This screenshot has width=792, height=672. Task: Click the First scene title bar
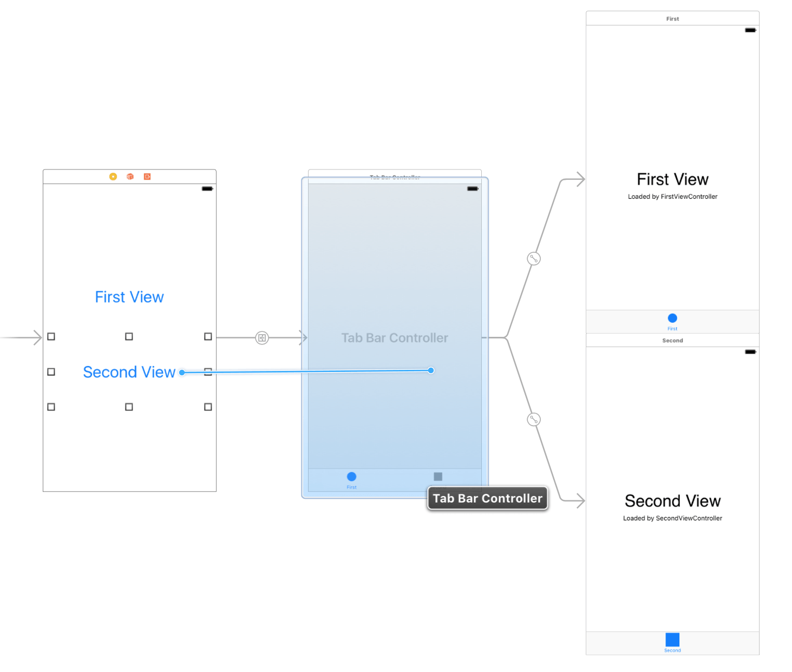pyautogui.click(x=672, y=18)
